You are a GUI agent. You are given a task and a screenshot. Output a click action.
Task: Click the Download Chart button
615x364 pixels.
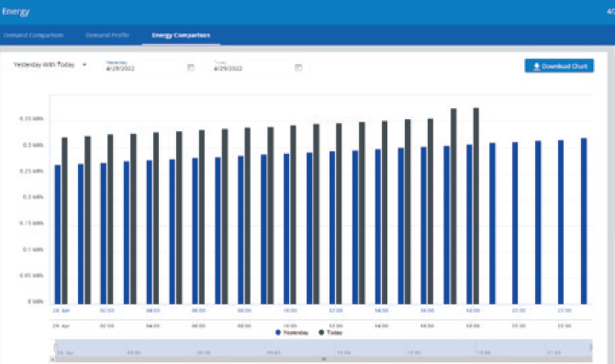coord(559,66)
